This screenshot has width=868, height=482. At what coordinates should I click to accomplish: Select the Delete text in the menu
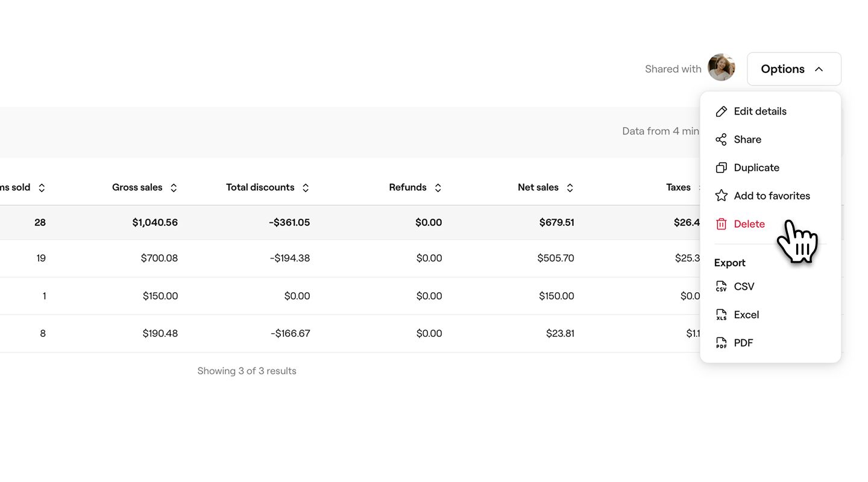point(749,224)
